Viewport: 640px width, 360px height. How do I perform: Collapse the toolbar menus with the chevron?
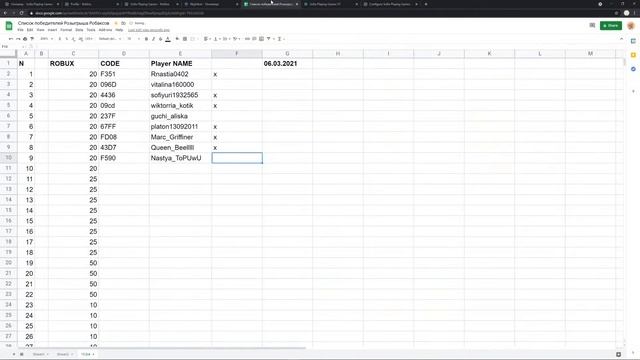(621, 39)
